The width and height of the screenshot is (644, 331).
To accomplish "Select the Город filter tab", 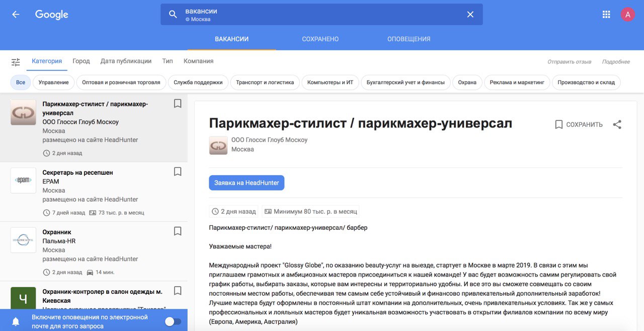I will pyautogui.click(x=81, y=61).
